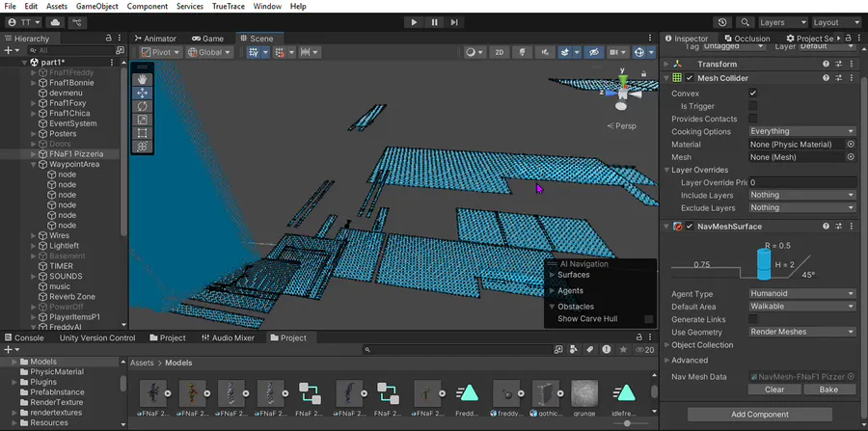Select the combined Transform tool
The image size is (868, 431).
[x=142, y=146]
